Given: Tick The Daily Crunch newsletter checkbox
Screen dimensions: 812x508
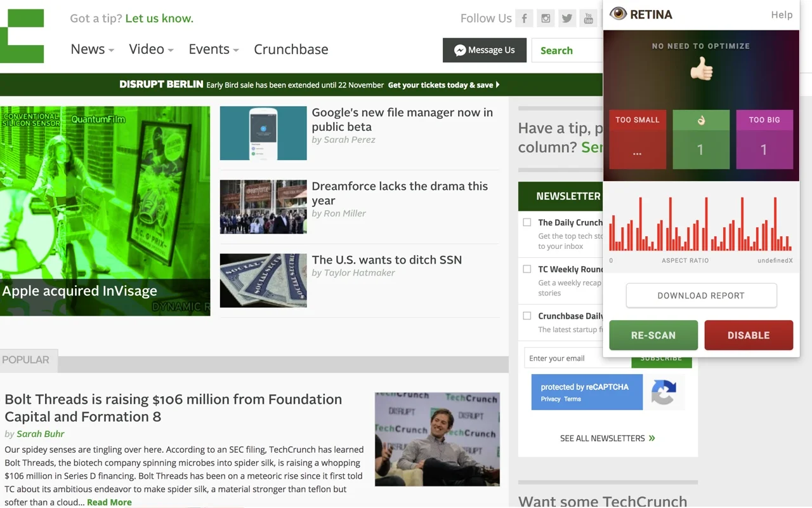Looking at the screenshot, I should click(527, 222).
